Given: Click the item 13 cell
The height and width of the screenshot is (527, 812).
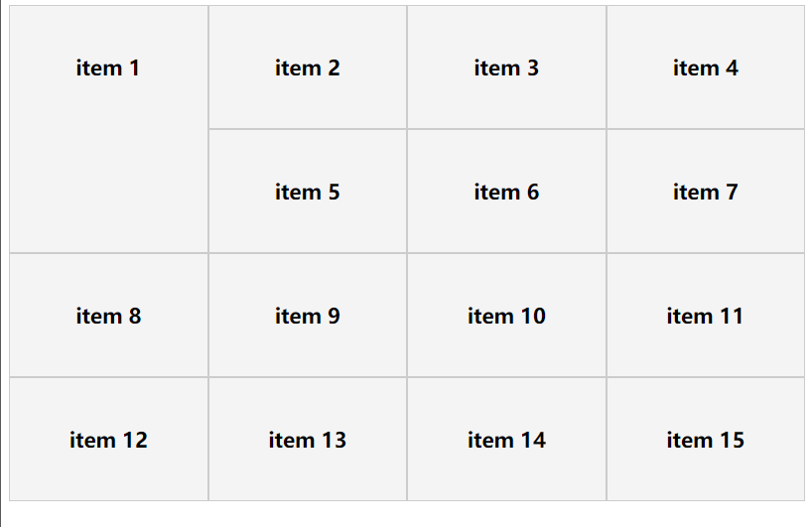Looking at the screenshot, I should coord(308,440).
